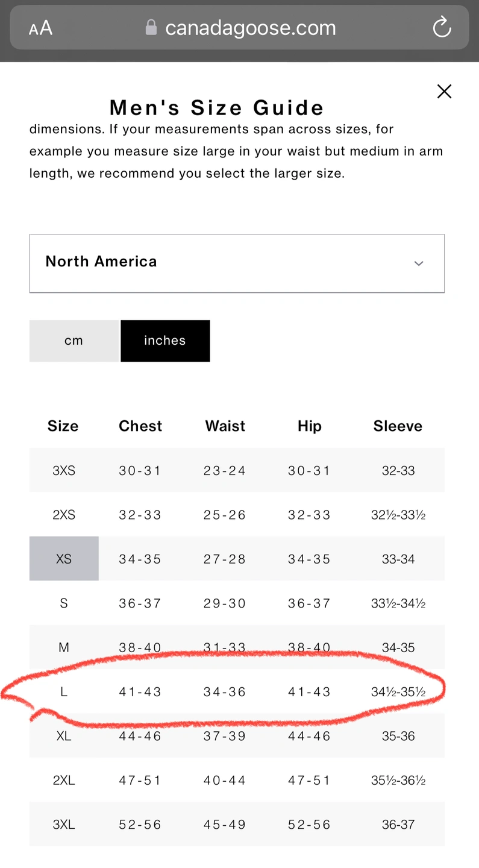Switch measurements to cm
Screen dimensions: 479x868
(x=74, y=341)
